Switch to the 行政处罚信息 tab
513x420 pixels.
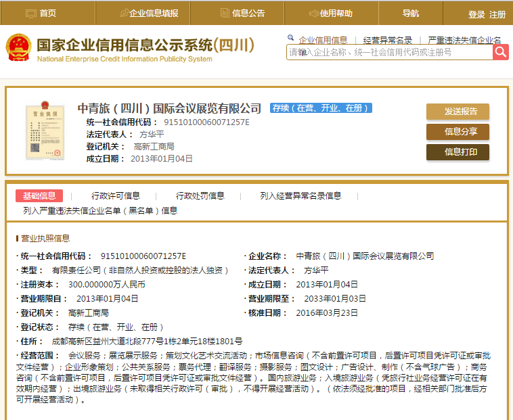click(200, 195)
